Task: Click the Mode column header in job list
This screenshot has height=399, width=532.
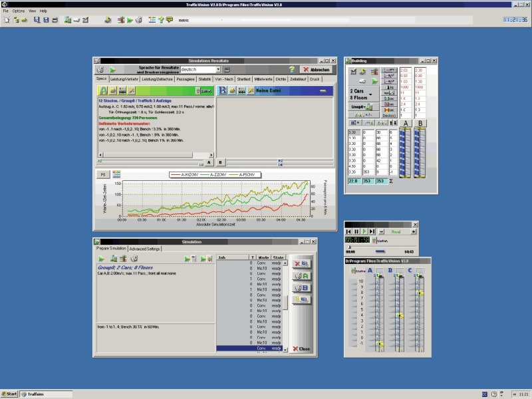Action: click(263, 257)
